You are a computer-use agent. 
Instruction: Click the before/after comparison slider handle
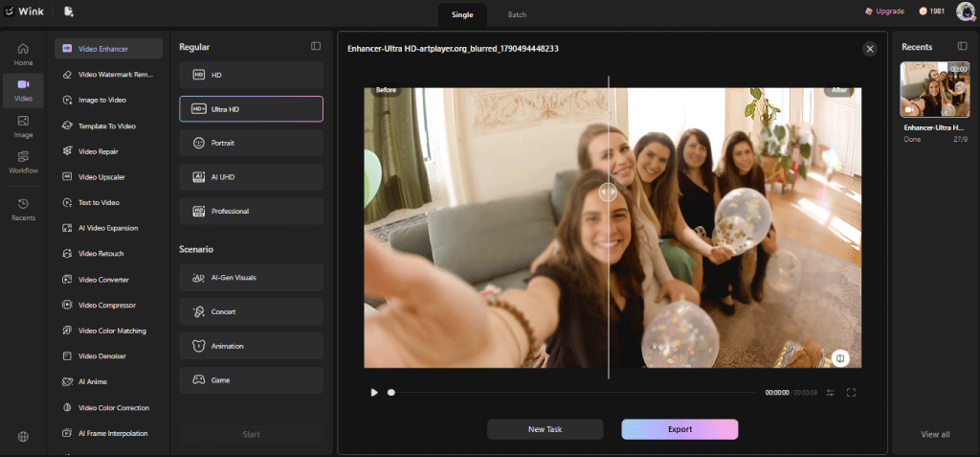point(608,193)
